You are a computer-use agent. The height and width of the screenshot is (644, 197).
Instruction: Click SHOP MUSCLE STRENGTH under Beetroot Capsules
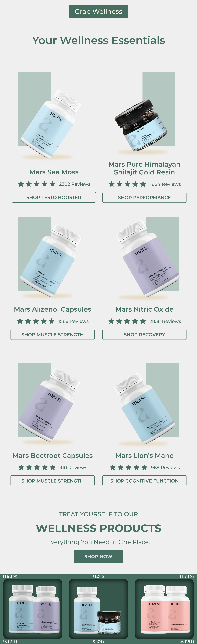pos(53,481)
